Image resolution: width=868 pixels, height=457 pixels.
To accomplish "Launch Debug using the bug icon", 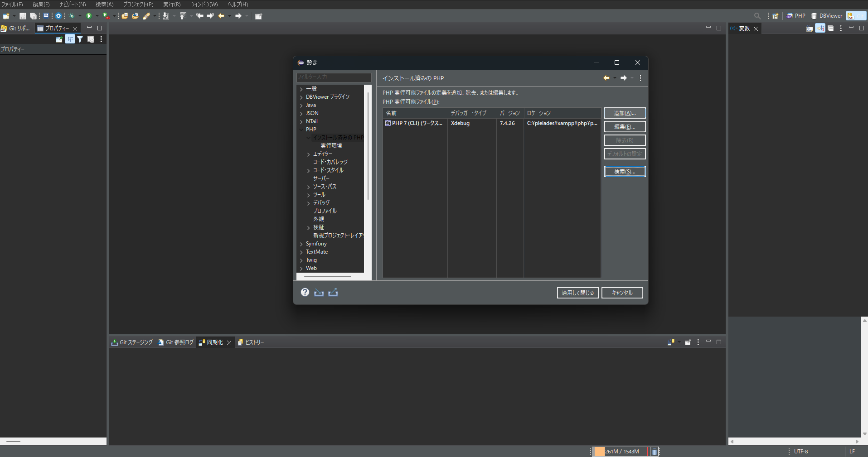I will pyautogui.click(x=72, y=16).
